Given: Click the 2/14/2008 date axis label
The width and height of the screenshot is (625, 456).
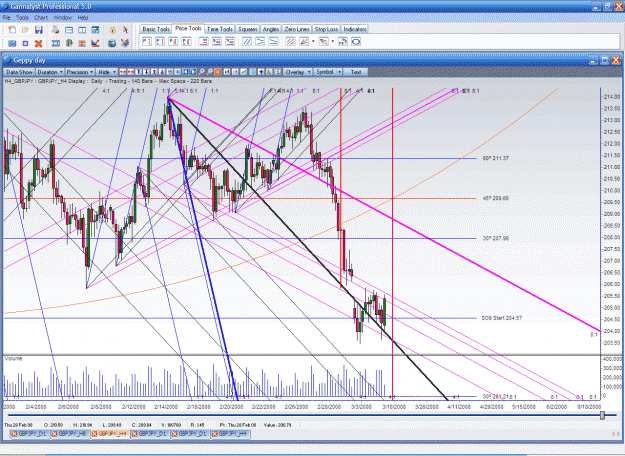Looking at the screenshot, I should point(166,407).
